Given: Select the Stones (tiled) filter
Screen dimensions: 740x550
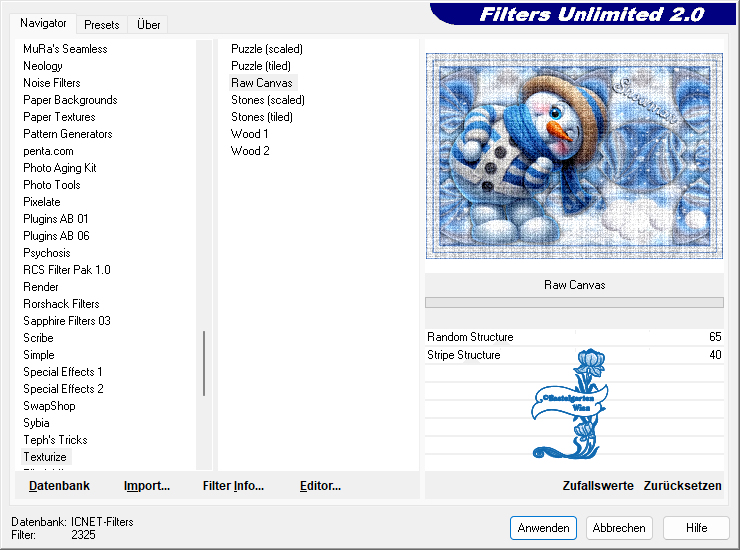Looking at the screenshot, I should point(262,117).
